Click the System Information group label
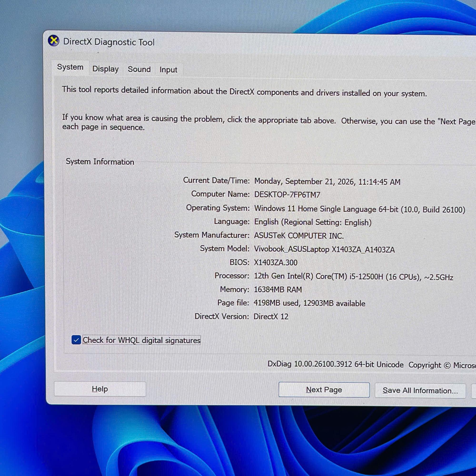This screenshot has width=476, height=476. coord(100,162)
